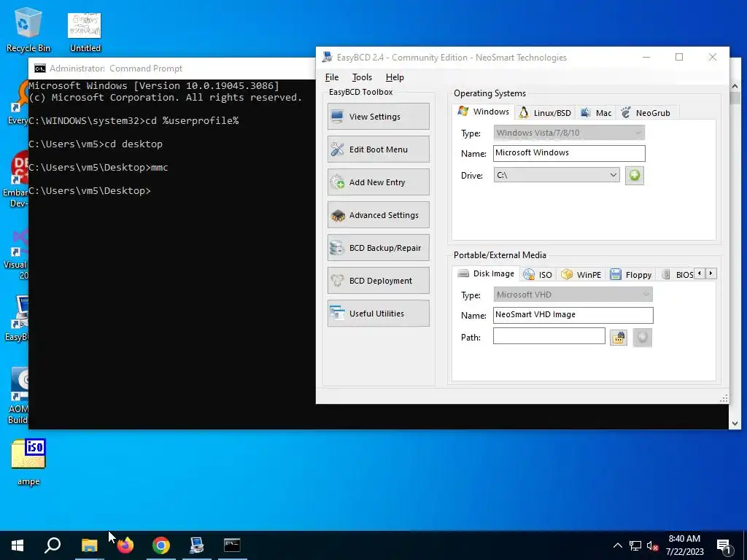This screenshot has height=560, width=747.
Task: Maximize the EasyBCD window
Action: pos(679,57)
